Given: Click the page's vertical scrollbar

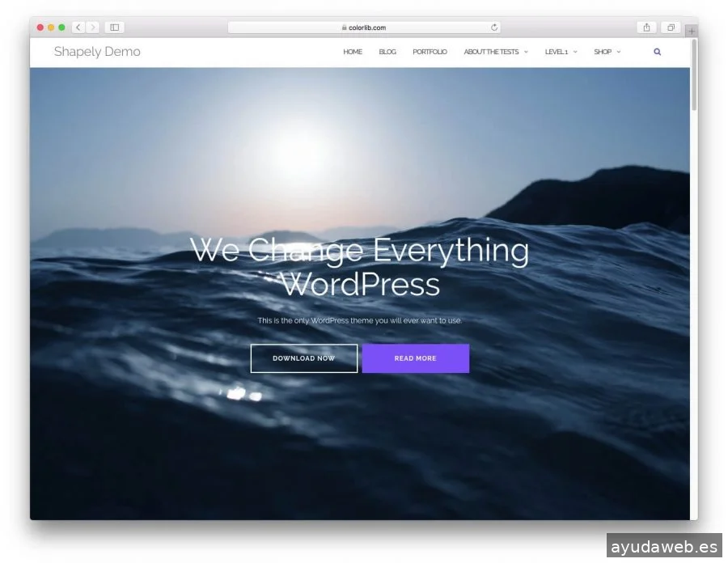Looking at the screenshot, I should [x=694, y=77].
